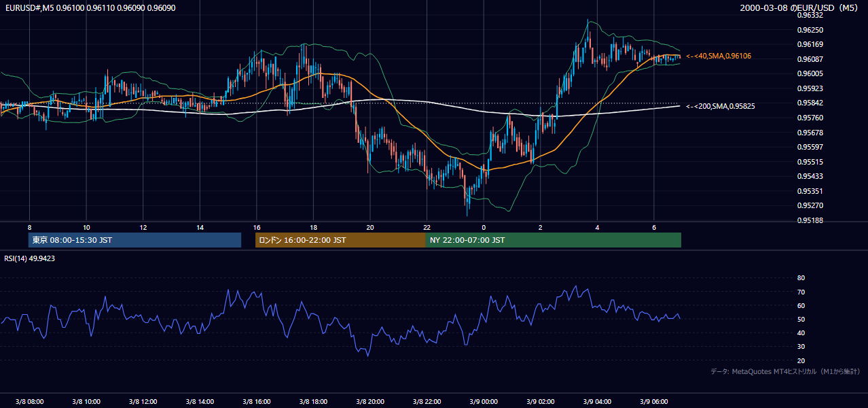
Task: Click the 0.95515 price axis value
Action: (810, 162)
